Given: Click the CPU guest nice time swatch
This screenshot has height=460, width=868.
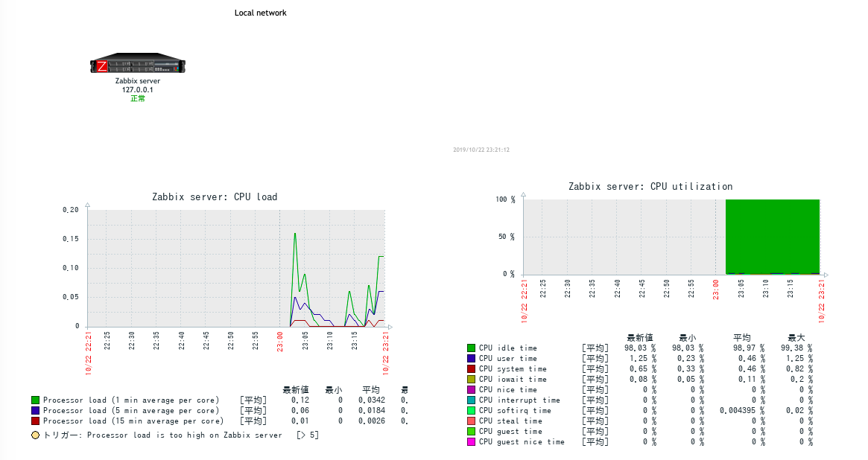Looking at the screenshot, I should click(x=471, y=442).
